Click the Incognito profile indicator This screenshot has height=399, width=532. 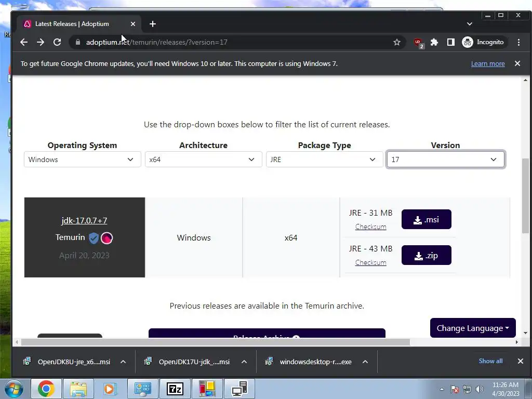tap(483, 42)
